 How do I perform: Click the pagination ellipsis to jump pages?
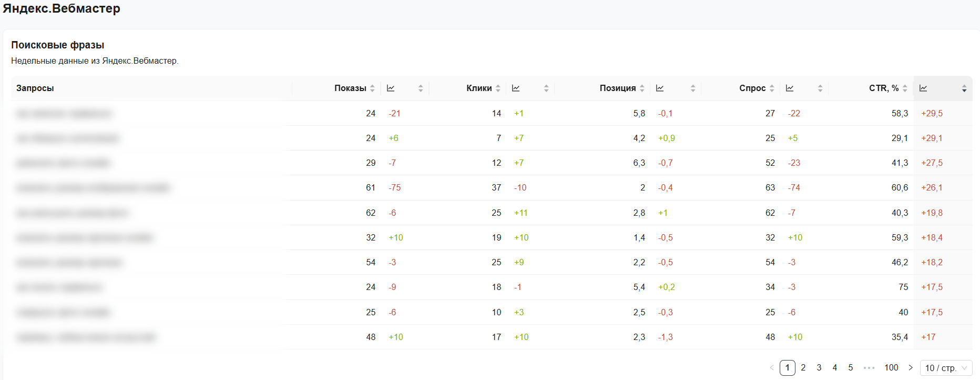[869, 368]
